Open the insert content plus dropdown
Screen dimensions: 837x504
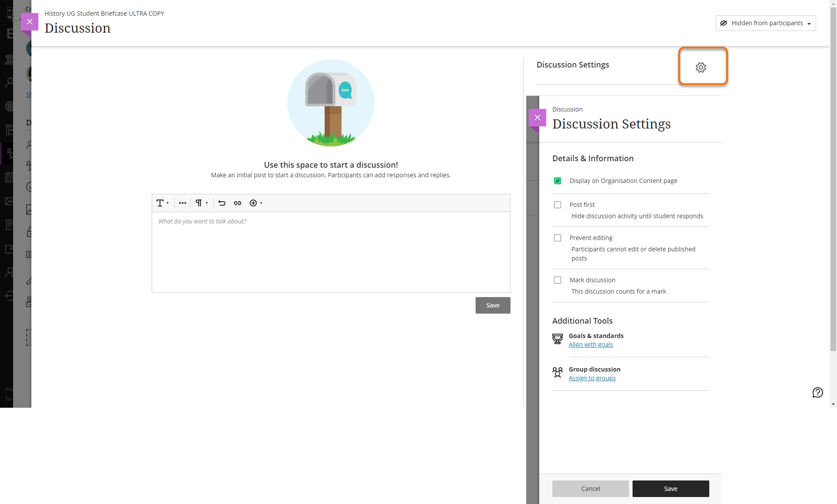click(x=255, y=203)
